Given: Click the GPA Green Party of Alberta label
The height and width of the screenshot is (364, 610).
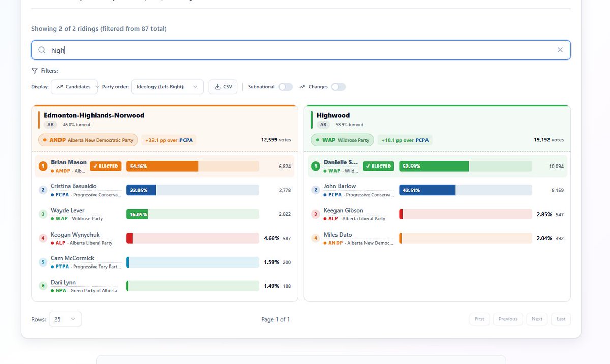Looking at the screenshot, I should pos(84,291).
